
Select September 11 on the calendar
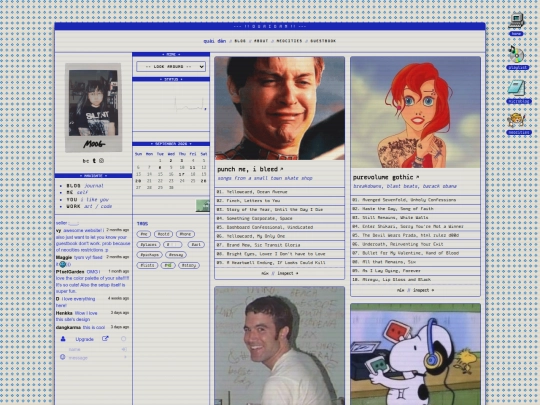193,167
